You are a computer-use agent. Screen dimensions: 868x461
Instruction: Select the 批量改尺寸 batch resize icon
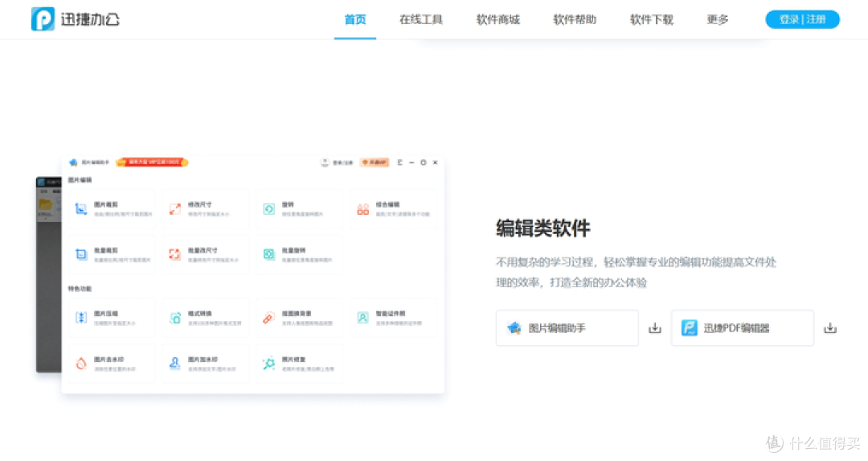175,254
